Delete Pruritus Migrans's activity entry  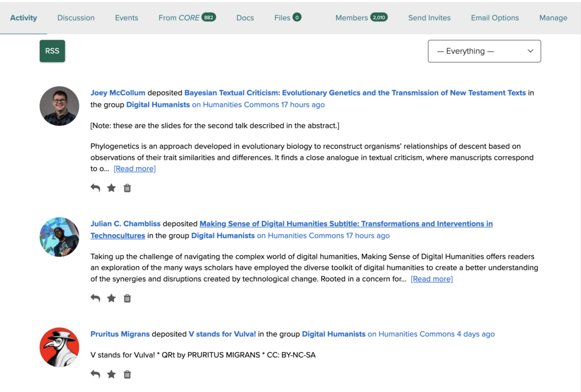click(127, 374)
